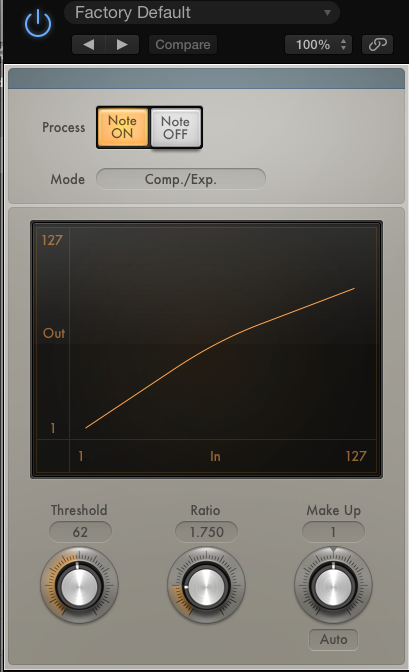The width and height of the screenshot is (409, 672).
Task: Click the Threshold value field showing 62
Action: [x=80, y=532]
